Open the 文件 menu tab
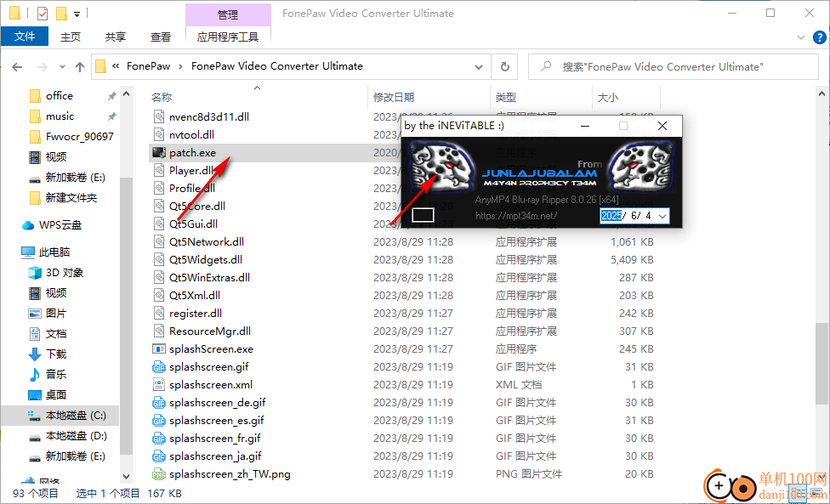 coord(25,37)
